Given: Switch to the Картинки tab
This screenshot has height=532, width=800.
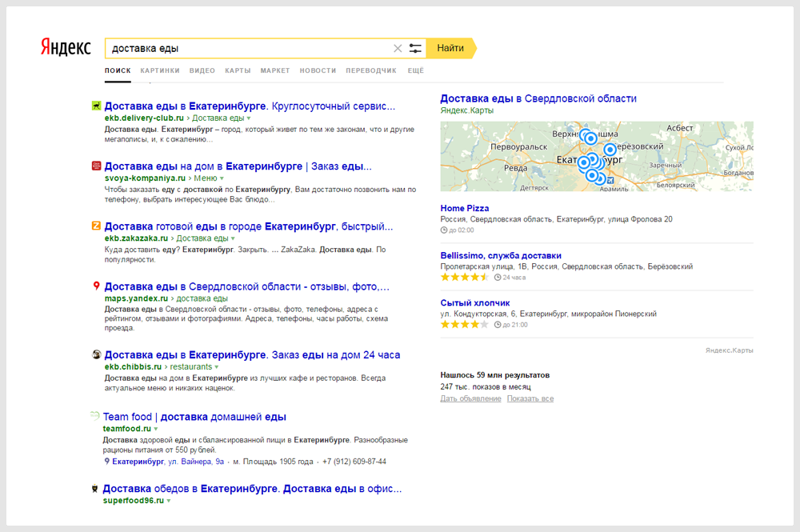Looking at the screenshot, I should coord(160,70).
